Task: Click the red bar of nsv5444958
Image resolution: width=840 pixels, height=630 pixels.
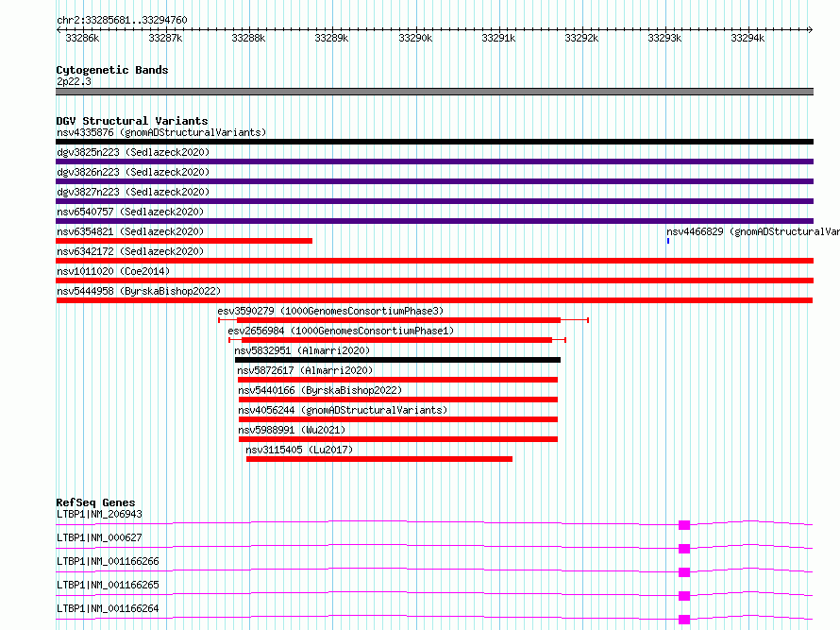Action: [434, 300]
